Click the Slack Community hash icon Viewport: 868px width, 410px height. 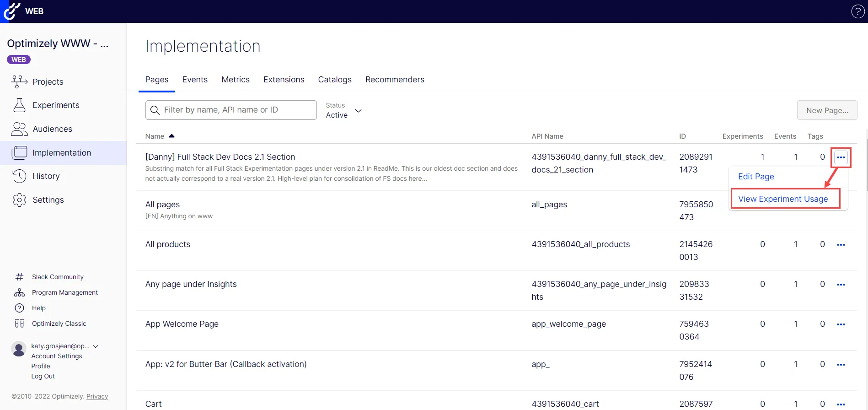(19, 277)
